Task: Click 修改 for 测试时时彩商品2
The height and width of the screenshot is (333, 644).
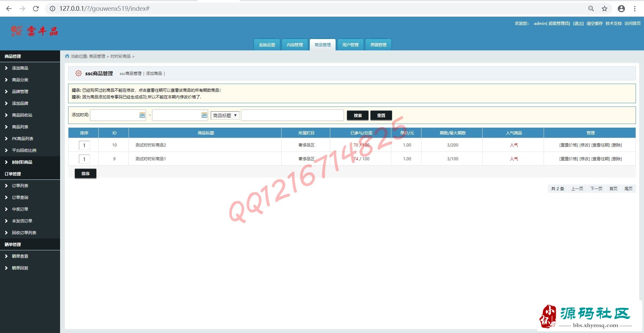Action: point(585,145)
